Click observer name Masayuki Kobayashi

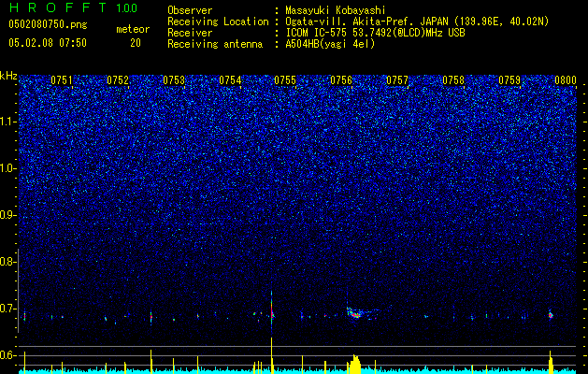click(x=336, y=10)
